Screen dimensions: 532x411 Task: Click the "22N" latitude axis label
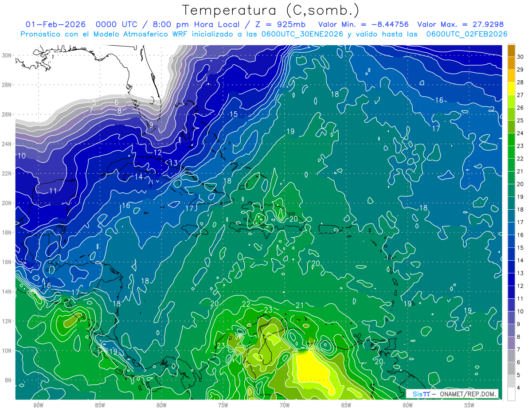[x=8, y=173]
